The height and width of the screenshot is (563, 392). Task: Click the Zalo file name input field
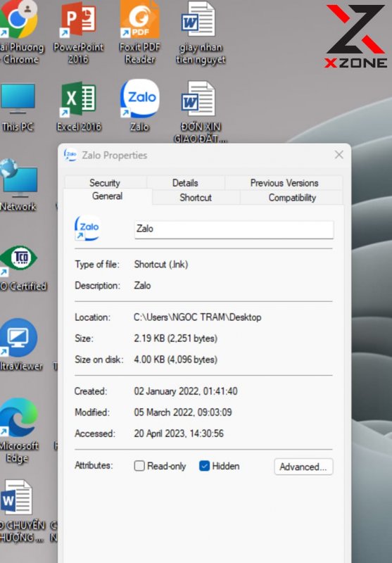tap(234, 229)
